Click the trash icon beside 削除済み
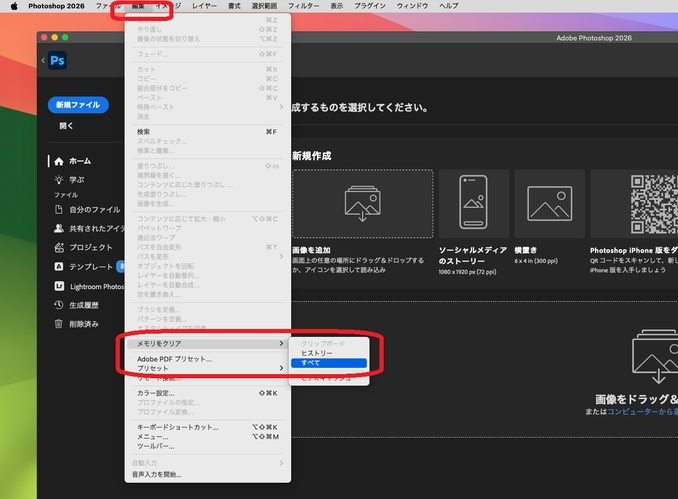The height and width of the screenshot is (499, 678). point(59,324)
